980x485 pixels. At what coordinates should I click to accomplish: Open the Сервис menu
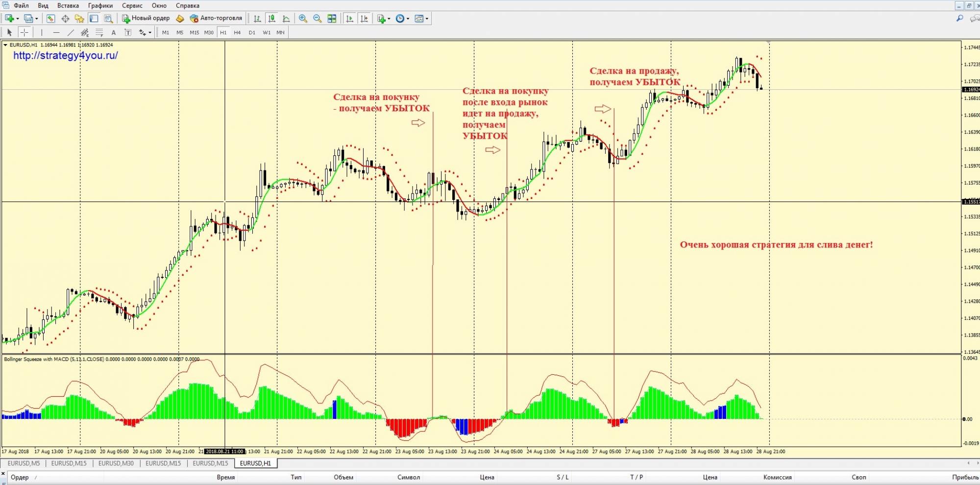(132, 5)
